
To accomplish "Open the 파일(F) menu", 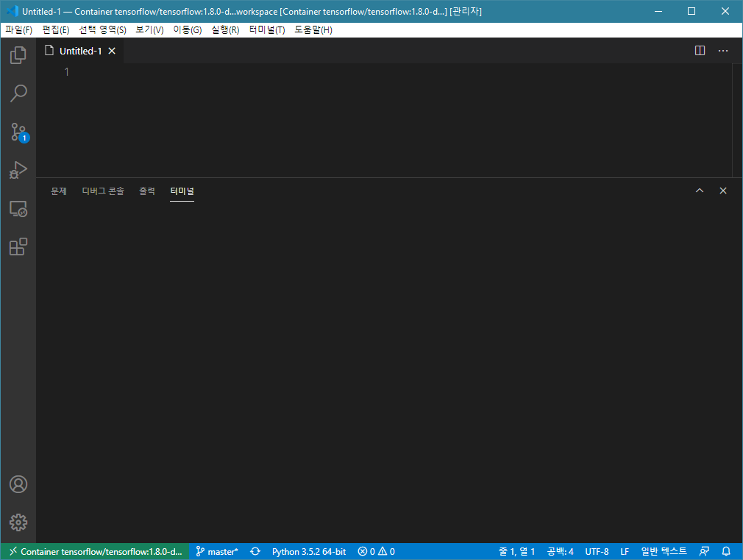I will click(19, 30).
